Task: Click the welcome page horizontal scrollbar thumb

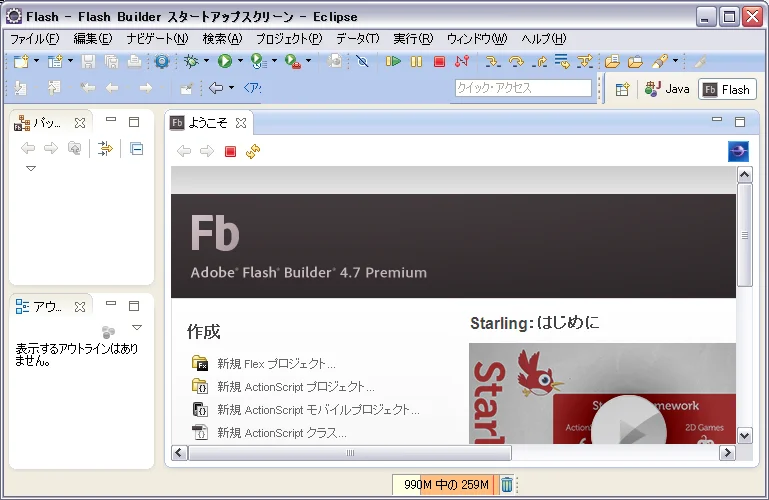Action: [x=350, y=453]
